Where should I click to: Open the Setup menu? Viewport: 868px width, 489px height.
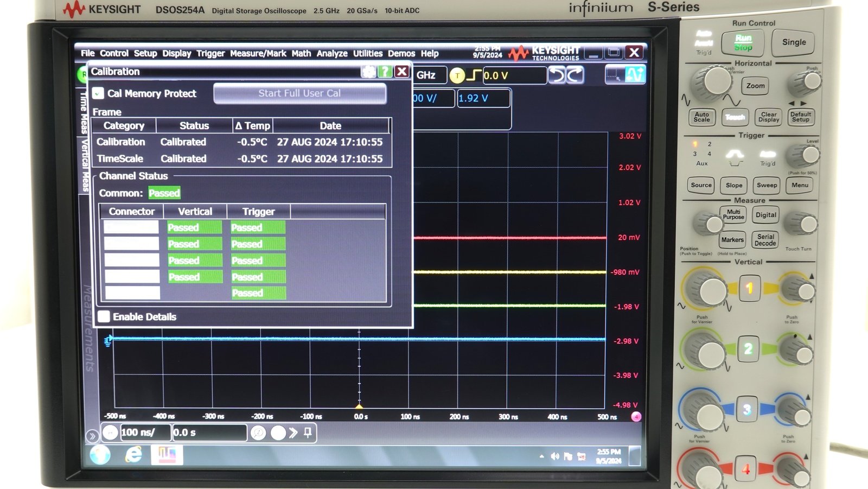pos(145,53)
